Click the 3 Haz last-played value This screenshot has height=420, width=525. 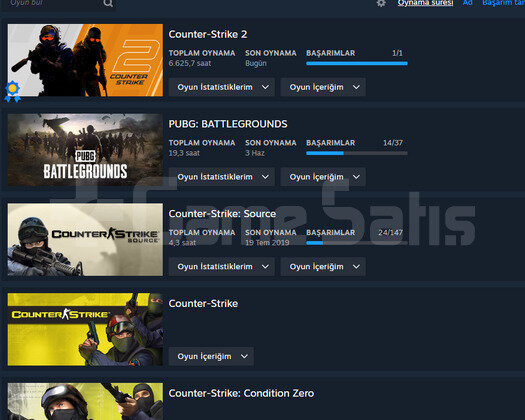tap(255, 153)
